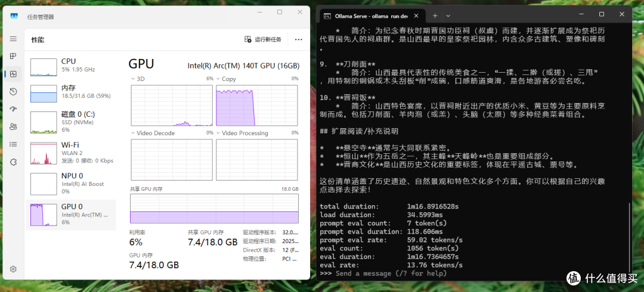Click the 扩展阅读/补充说明 heading in terminal
Viewport: 644px width, 292px height.
tap(359, 131)
